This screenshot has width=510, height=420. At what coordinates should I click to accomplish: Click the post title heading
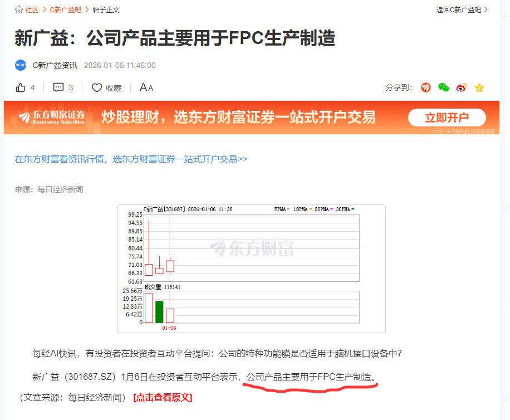pos(175,38)
